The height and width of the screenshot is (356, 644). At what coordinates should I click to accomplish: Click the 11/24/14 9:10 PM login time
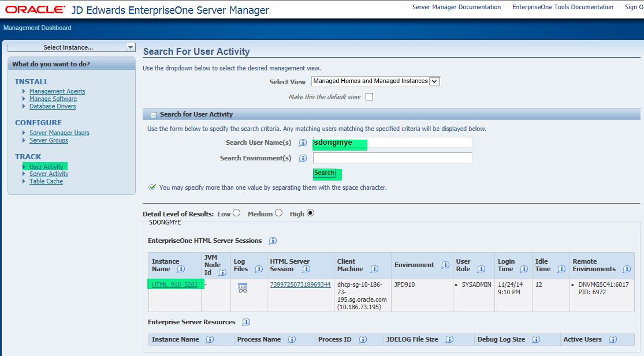tap(511, 288)
